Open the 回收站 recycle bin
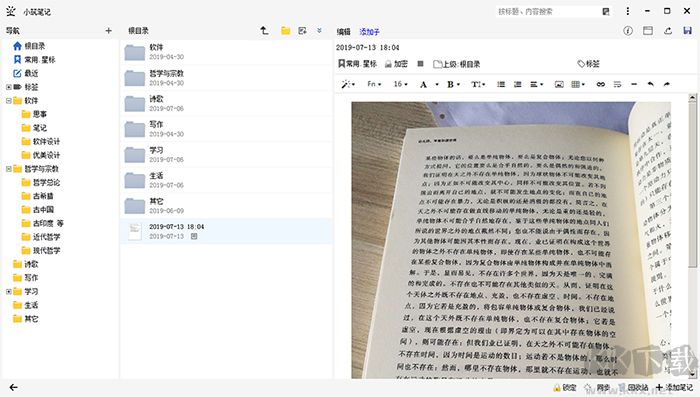Screen dimensions: 700x397 pyautogui.click(x=633, y=388)
